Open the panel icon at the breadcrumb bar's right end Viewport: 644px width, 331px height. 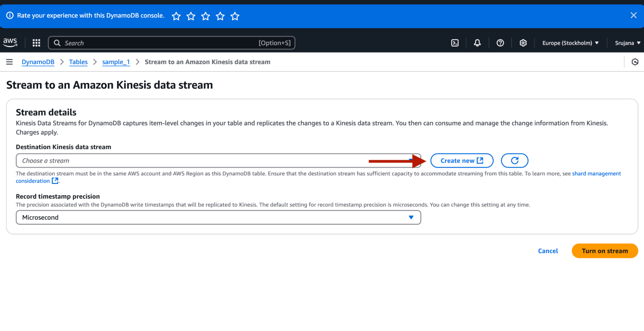click(x=635, y=62)
